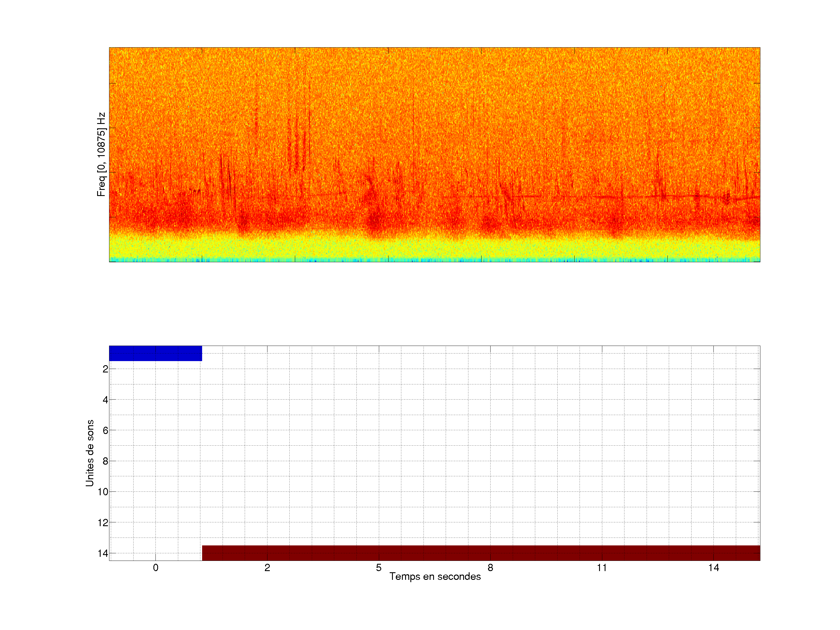Image resolution: width=840 pixels, height=630 pixels.
Task: Click the time axis tick label 8
Action: click(x=490, y=568)
